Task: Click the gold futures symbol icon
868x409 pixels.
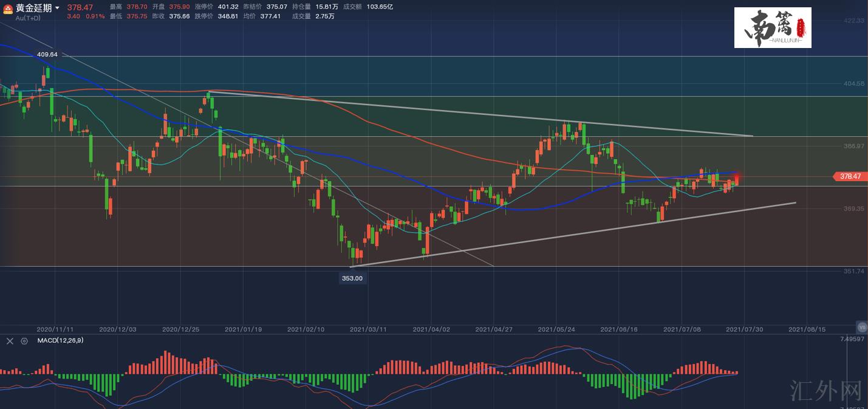Action: [8, 9]
